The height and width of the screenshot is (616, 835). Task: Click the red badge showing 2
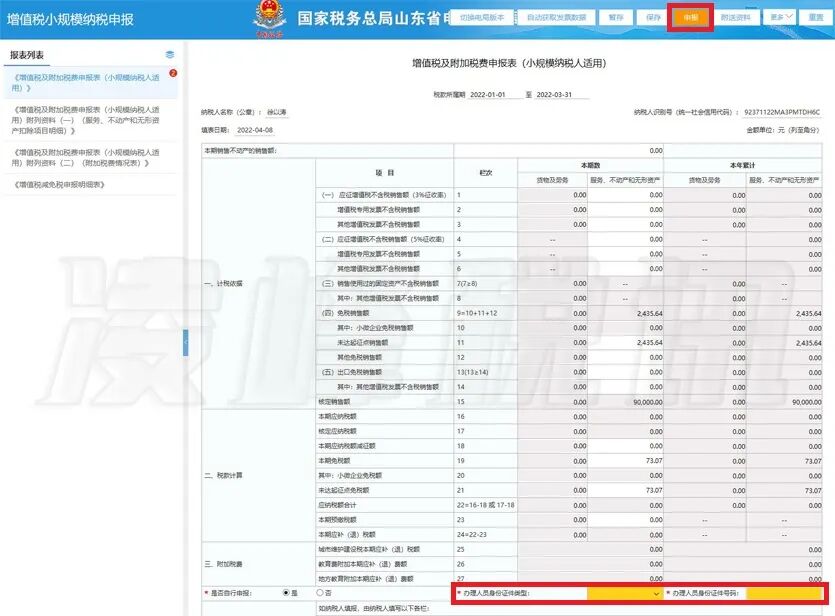173,73
